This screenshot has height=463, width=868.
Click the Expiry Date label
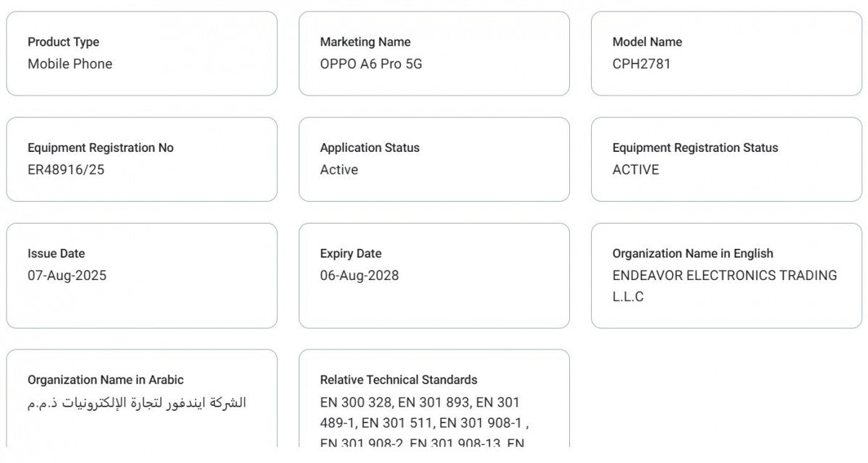point(351,253)
